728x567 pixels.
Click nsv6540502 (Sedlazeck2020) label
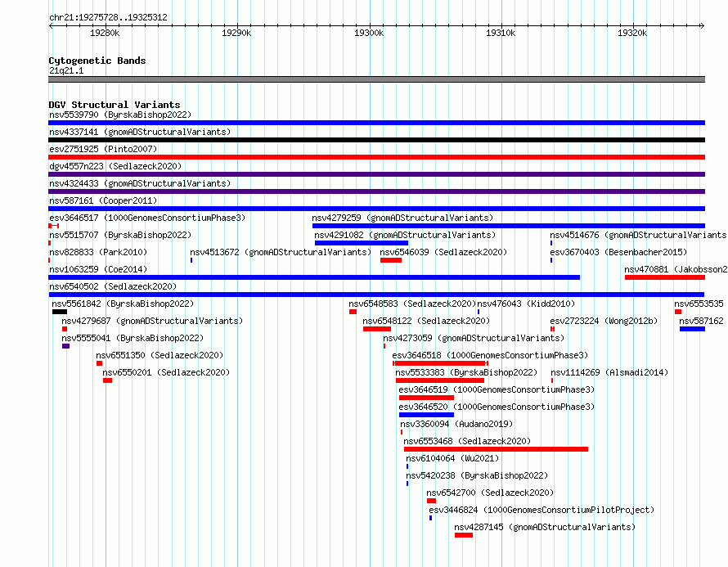click(x=113, y=286)
